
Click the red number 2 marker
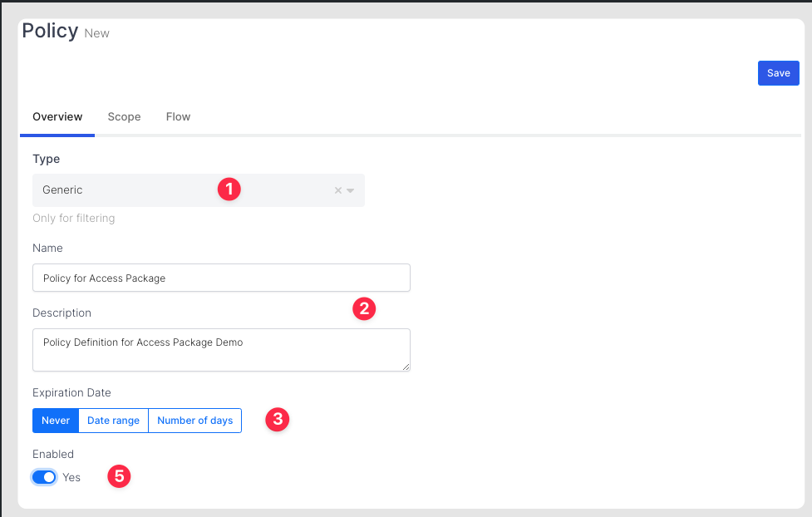point(364,309)
